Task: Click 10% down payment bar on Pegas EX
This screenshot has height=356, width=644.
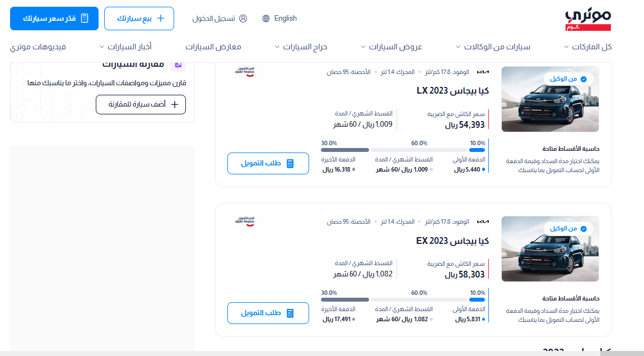Action: pos(477,300)
